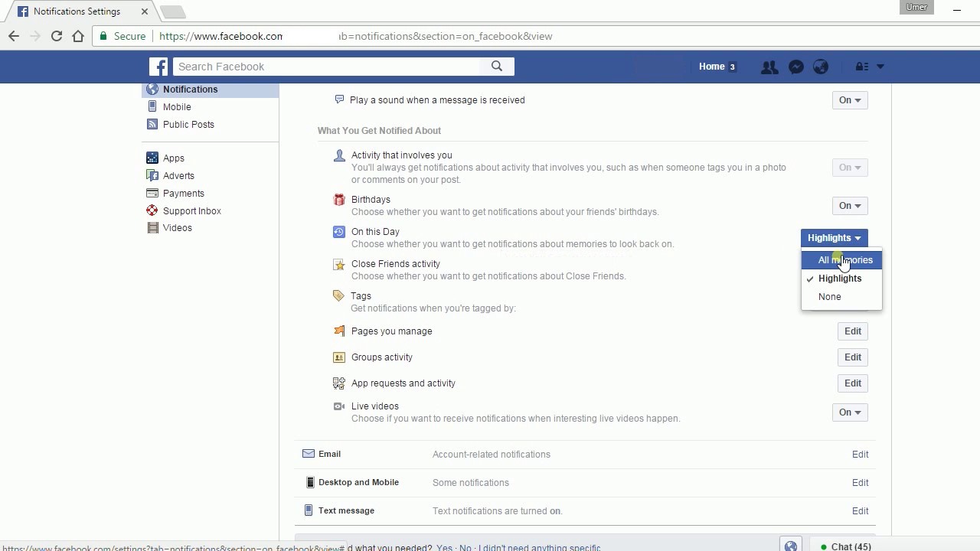
Task: Edit App requests and activity notifications
Action: click(853, 383)
